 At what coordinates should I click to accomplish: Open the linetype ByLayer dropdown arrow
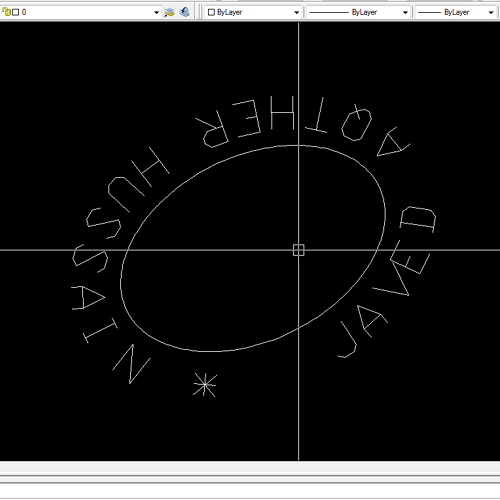405,13
